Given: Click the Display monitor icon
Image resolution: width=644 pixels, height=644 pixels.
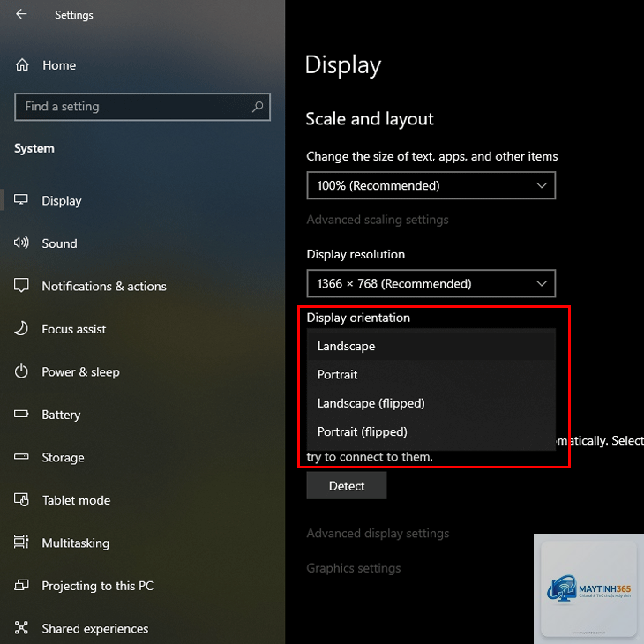Looking at the screenshot, I should coord(21,200).
